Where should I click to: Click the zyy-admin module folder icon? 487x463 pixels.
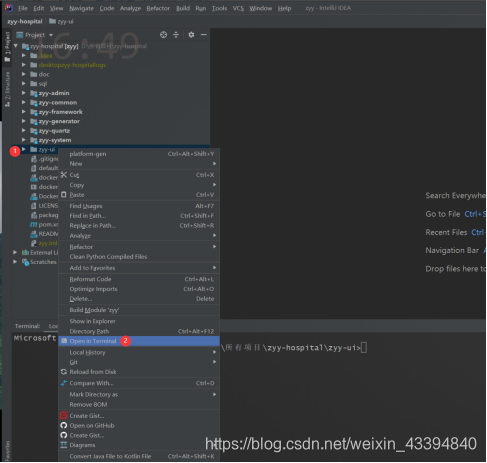tap(34, 93)
